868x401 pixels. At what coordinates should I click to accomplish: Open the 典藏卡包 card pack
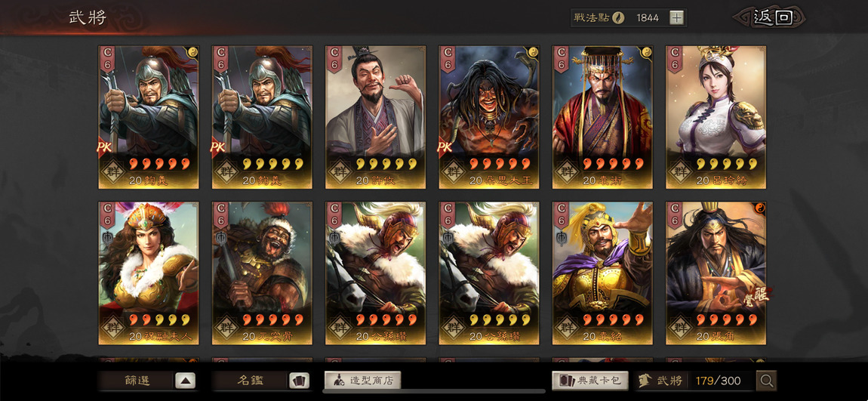(x=590, y=381)
